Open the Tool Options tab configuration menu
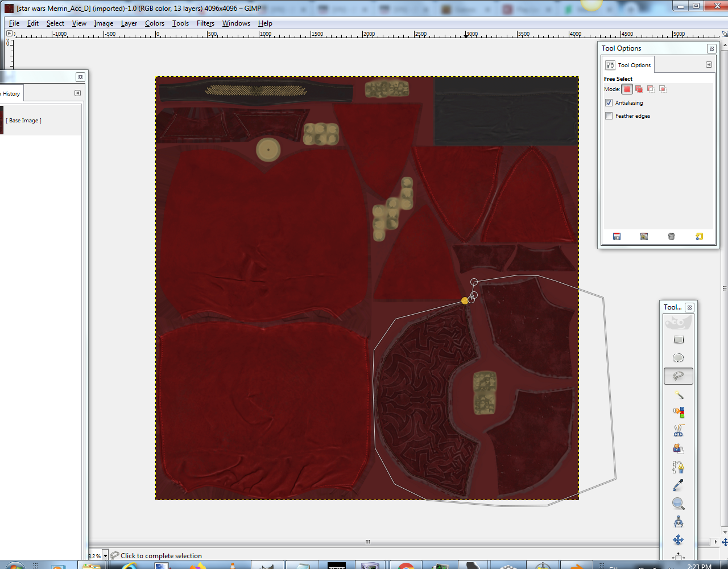728x569 pixels. (x=709, y=65)
